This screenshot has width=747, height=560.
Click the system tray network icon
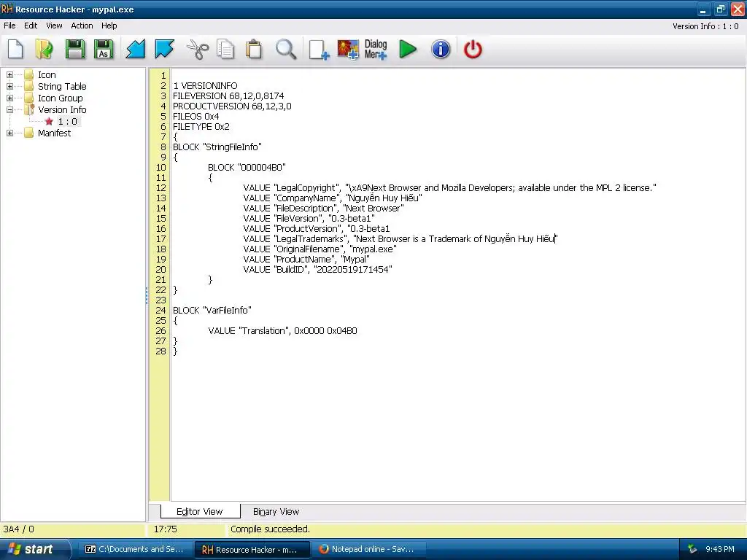(692, 549)
